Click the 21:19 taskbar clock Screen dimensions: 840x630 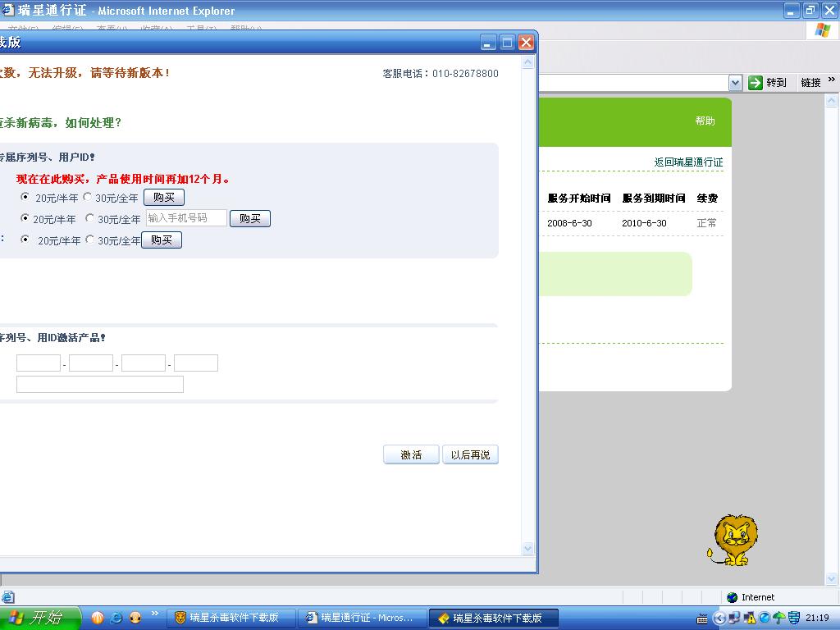817,619
